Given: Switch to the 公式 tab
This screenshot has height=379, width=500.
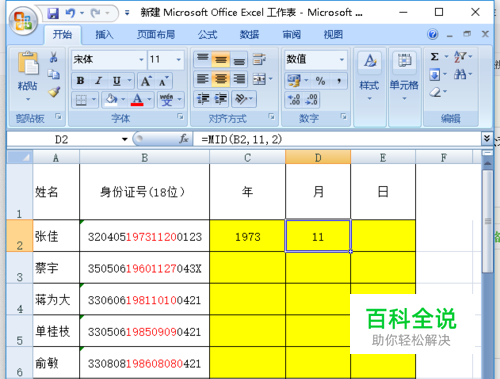Looking at the screenshot, I should [x=207, y=34].
